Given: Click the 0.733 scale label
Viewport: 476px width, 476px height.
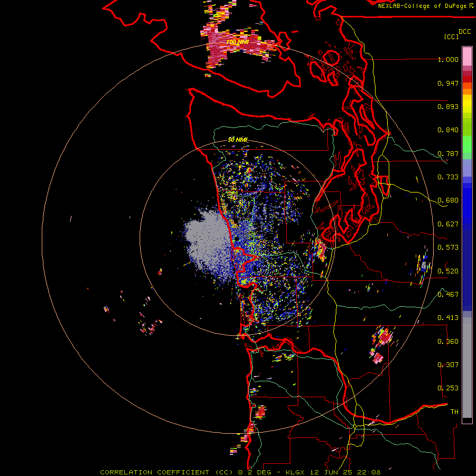Looking at the screenshot, I should (x=448, y=177).
